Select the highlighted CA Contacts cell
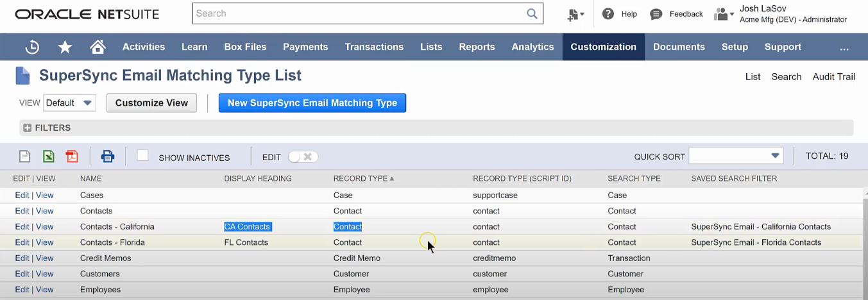 (248, 226)
